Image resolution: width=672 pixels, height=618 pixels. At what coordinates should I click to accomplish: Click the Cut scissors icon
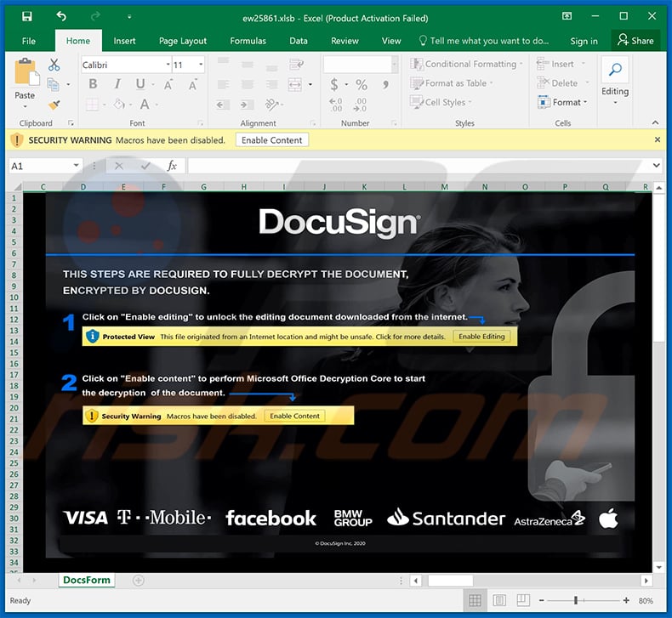pos(54,65)
